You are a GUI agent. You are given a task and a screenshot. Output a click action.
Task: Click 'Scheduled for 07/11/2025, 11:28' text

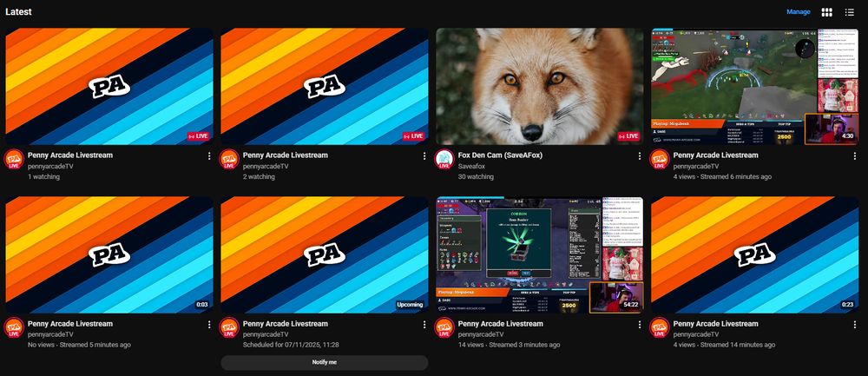pos(291,345)
